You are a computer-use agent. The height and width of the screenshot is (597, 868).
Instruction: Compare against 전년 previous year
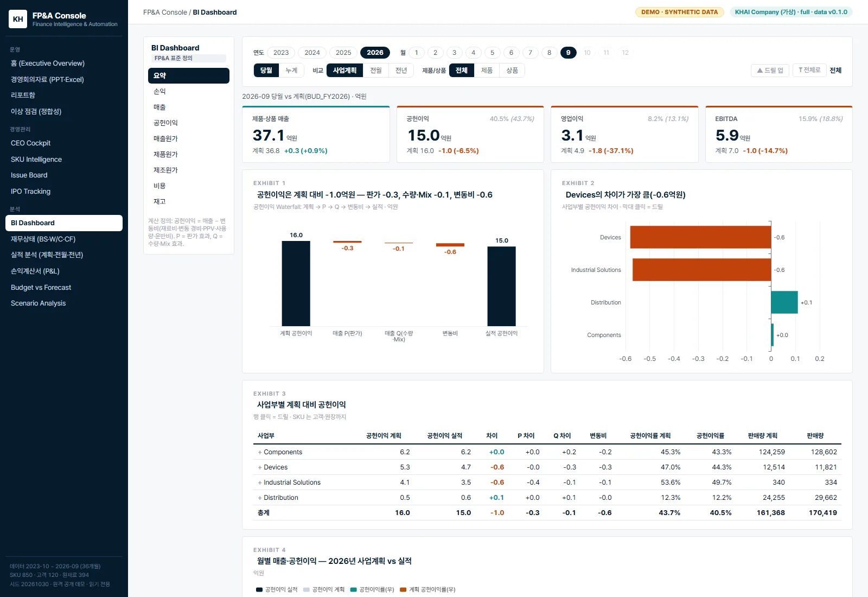pos(401,71)
